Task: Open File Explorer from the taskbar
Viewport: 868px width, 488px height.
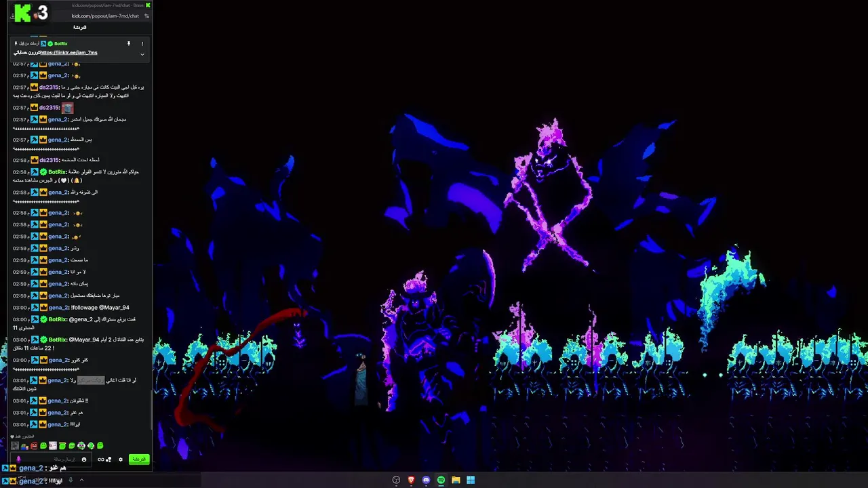Action: click(456, 480)
